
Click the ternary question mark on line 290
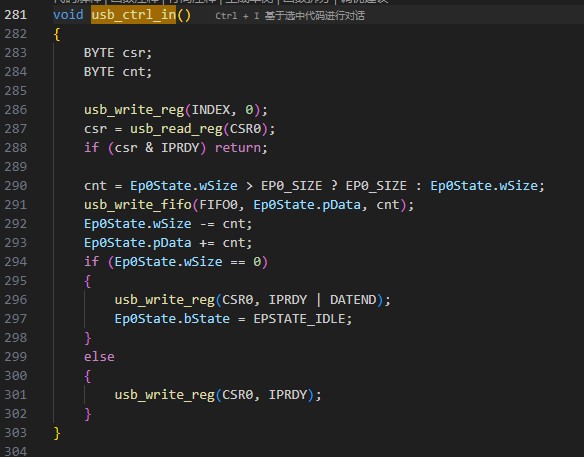pos(334,185)
